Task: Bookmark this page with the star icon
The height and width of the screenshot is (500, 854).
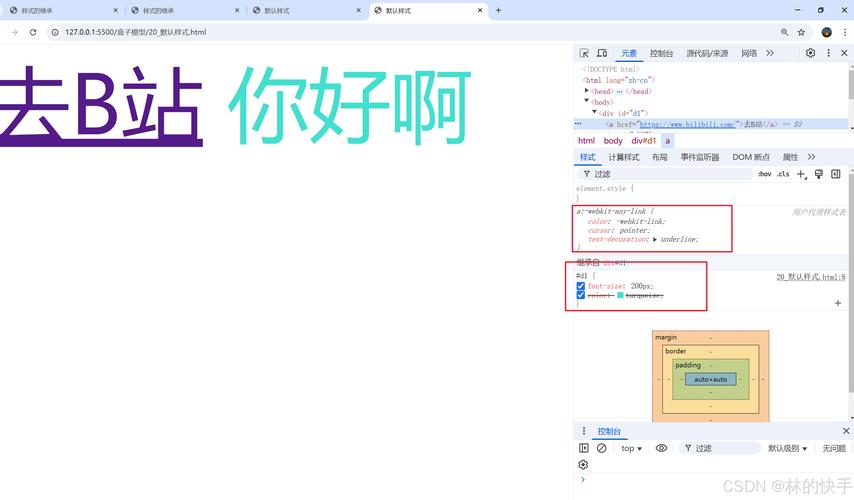Action: click(801, 32)
